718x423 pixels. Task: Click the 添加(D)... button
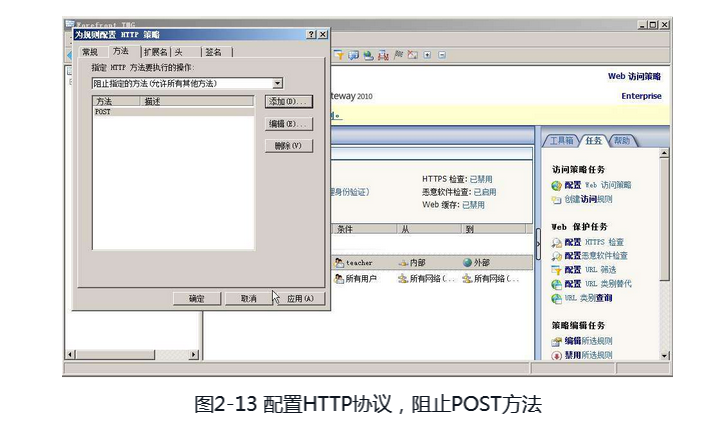pos(289,102)
